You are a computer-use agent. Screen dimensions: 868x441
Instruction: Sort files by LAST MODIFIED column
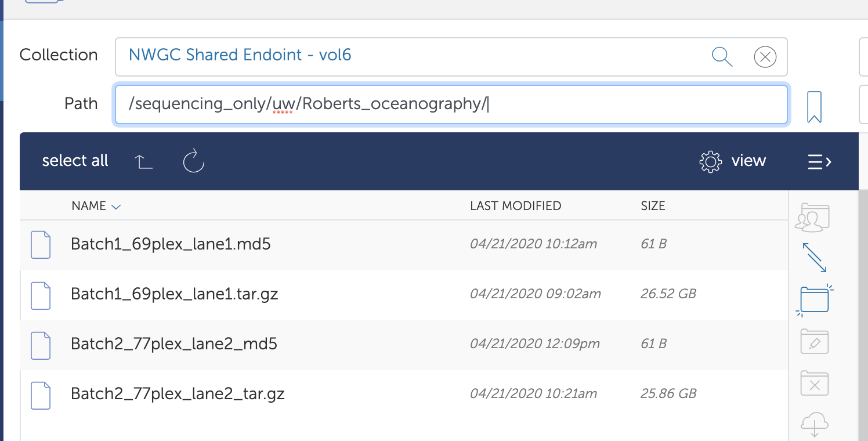pyautogui.click(x=515, y=206)
